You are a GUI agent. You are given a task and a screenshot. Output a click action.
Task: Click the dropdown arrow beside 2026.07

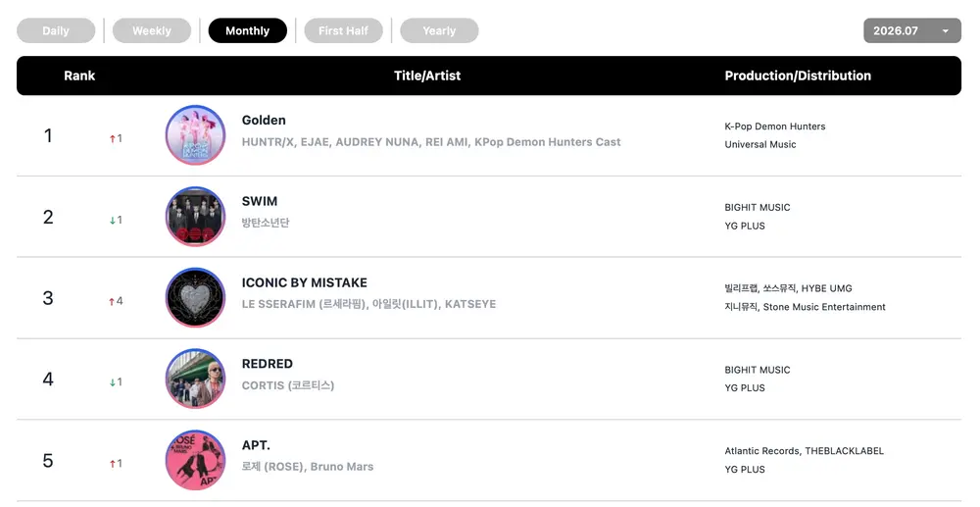pos(945,31)
